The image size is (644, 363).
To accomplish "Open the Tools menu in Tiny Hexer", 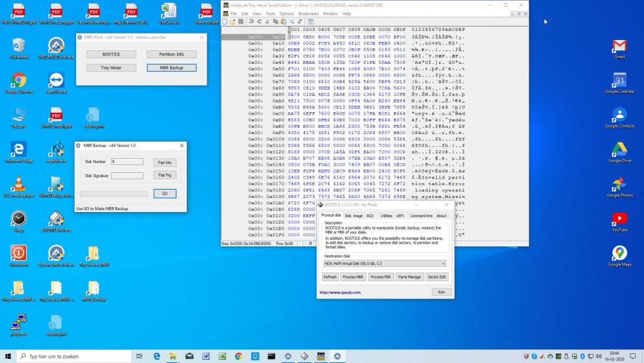I will (x=270, y=14).
